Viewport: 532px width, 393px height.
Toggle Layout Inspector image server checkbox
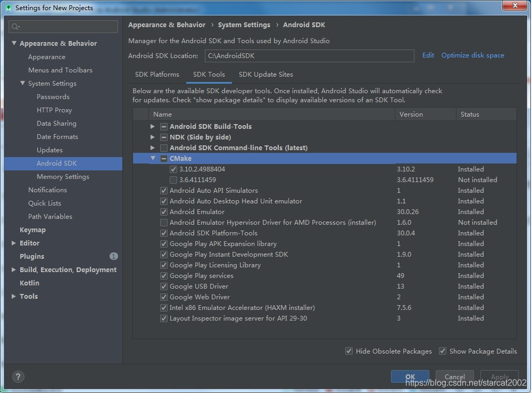coord(164,318)
